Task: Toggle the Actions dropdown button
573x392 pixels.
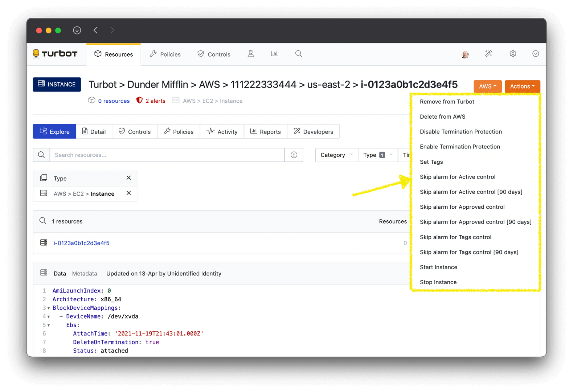Action: click(523, 86)
